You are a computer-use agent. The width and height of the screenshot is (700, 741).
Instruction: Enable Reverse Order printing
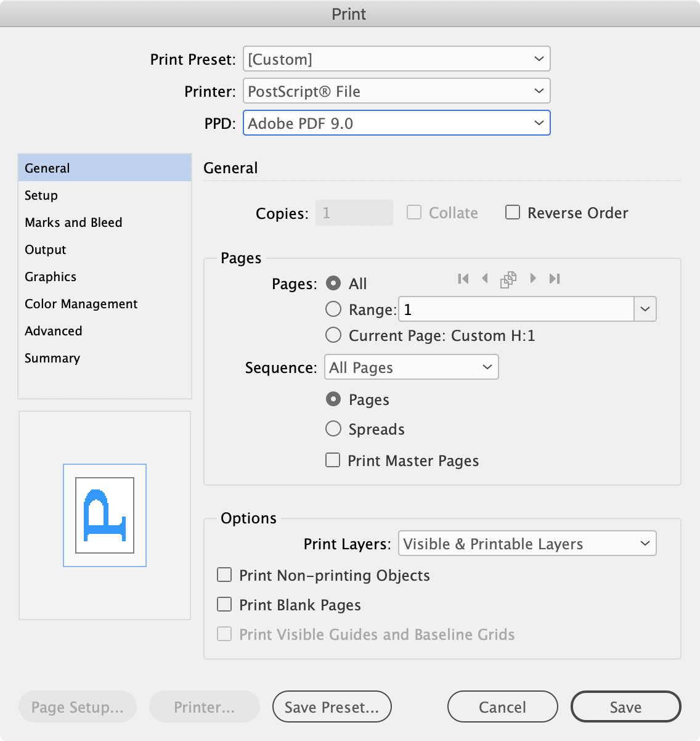(x=513, y=212)
